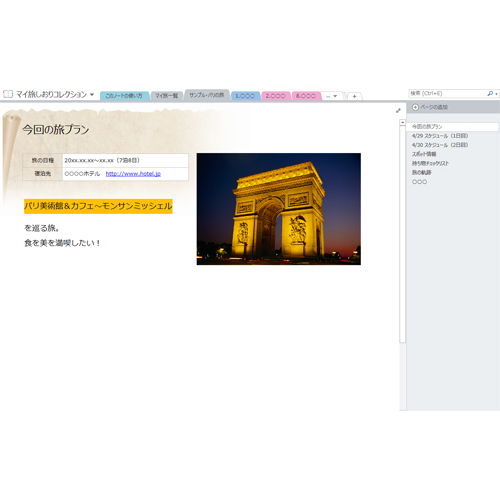Image resolution: width=500 pixels, height=500 pixels.
Task: Select the Arc de Triomphe photo
Action: coord(279,209)
